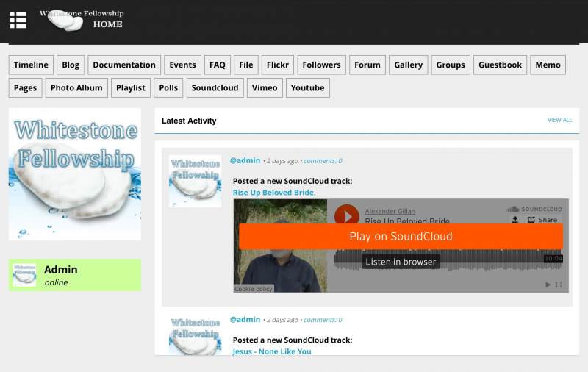The image size is (588, 372).
Task: Open the Timeline tab
Action: click(x=31, y=65)
